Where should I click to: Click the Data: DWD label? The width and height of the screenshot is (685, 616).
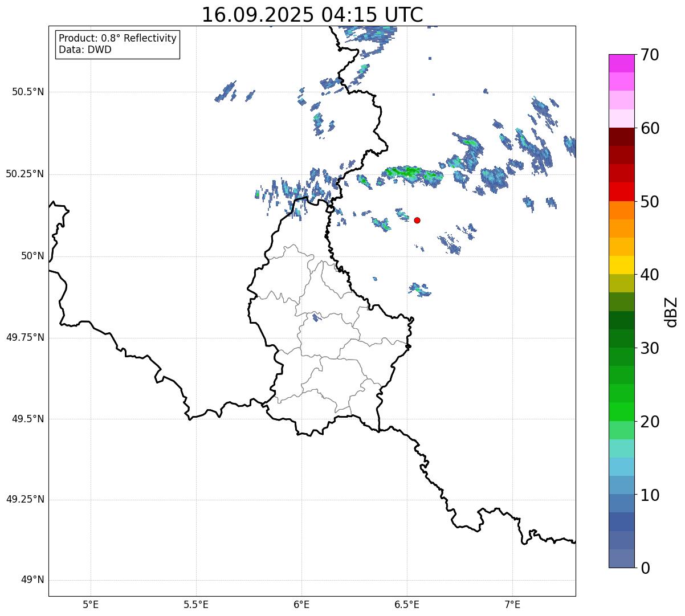(85, 50)
